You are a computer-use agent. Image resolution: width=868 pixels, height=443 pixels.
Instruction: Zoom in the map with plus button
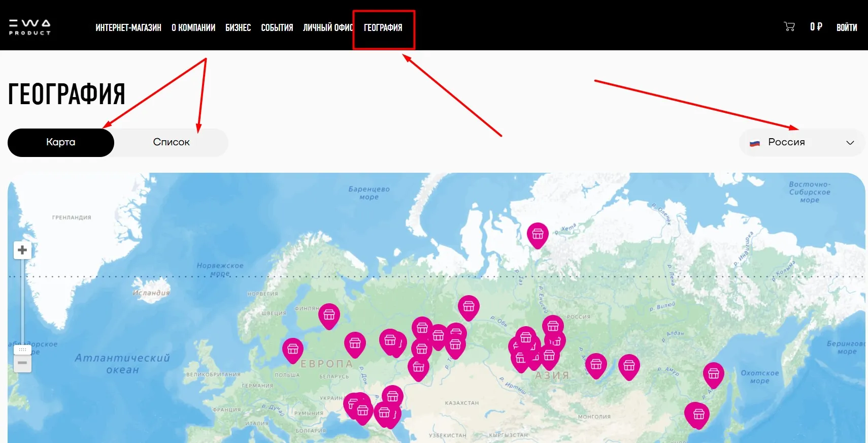click(x=22, y=250)
